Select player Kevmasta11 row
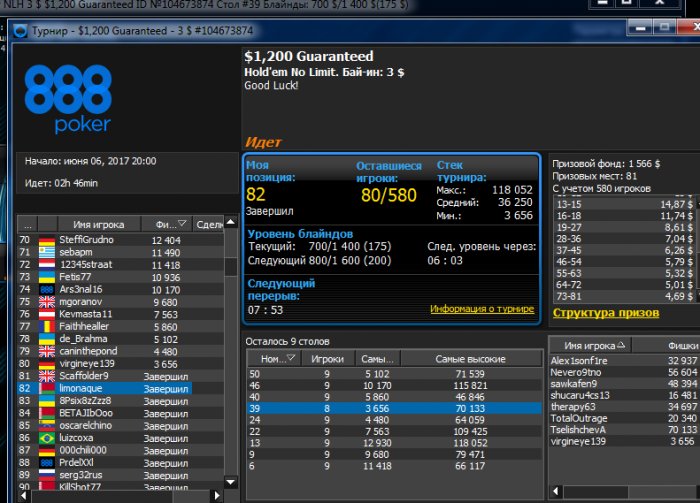This screenshot has height=503, width=700. (120, 314)
